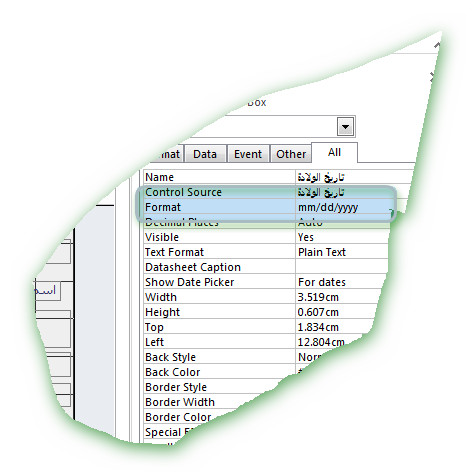Click the Arabic label control on form
This screenshot has height=476, width=473.
(x=48, y=291)
